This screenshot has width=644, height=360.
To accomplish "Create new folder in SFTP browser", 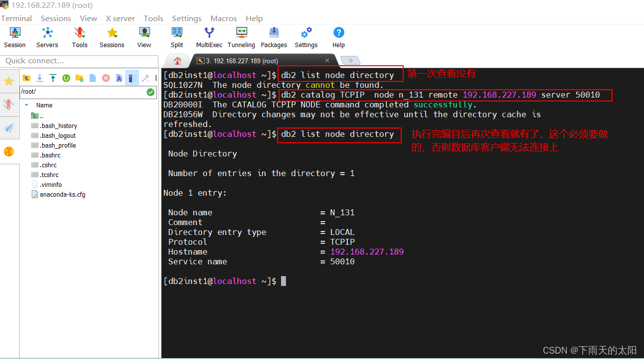I will (79, 78).
